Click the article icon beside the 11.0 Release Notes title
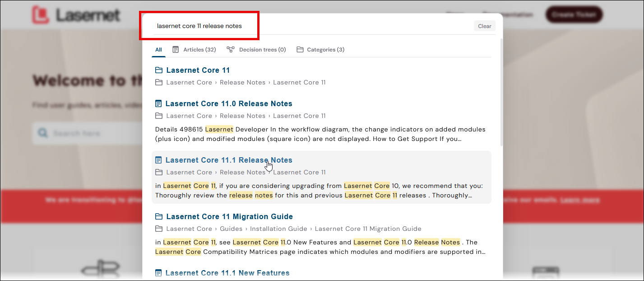 [158, 103]
